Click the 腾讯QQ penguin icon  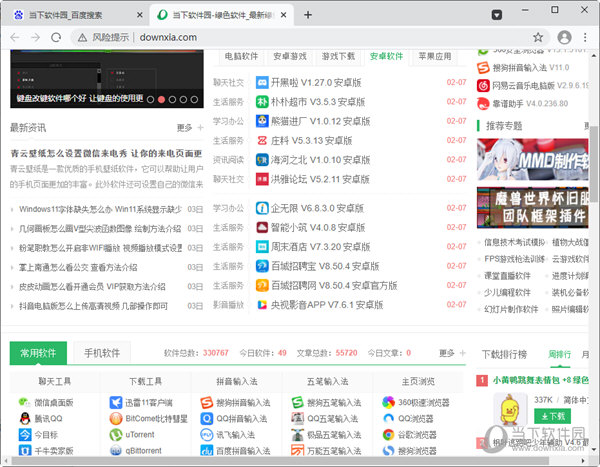point(25,418)
